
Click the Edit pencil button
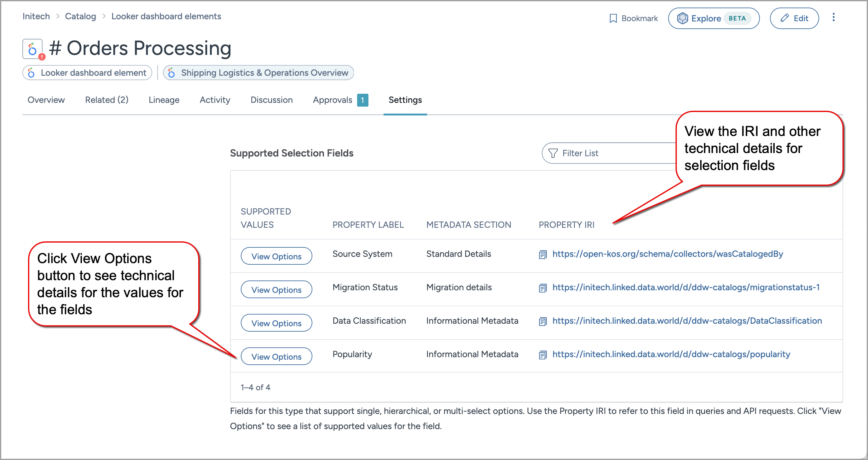(x=794, y=18)
